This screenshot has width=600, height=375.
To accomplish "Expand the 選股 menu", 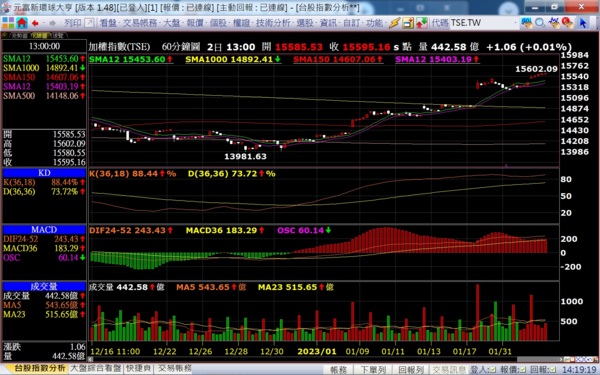I will [305, 23].
